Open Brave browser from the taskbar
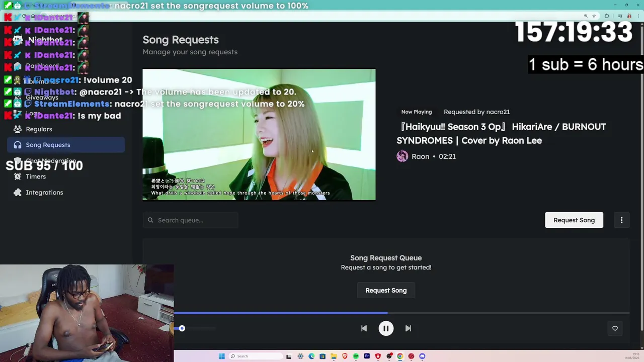 345,356
